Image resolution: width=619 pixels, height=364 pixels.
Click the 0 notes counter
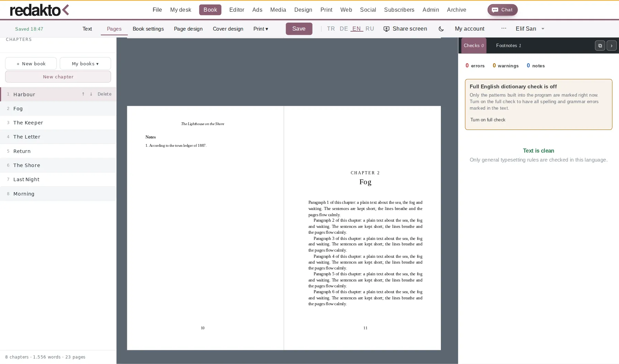pos(535,66)
